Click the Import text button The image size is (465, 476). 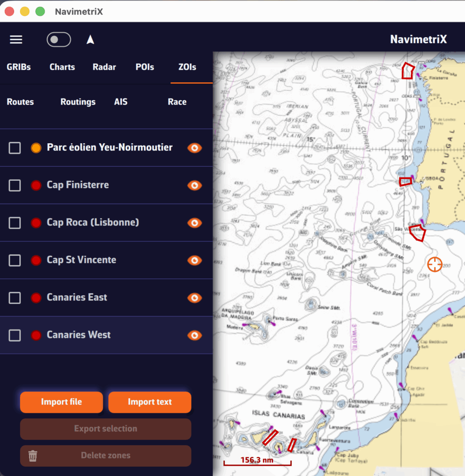(x=150, y=402)
